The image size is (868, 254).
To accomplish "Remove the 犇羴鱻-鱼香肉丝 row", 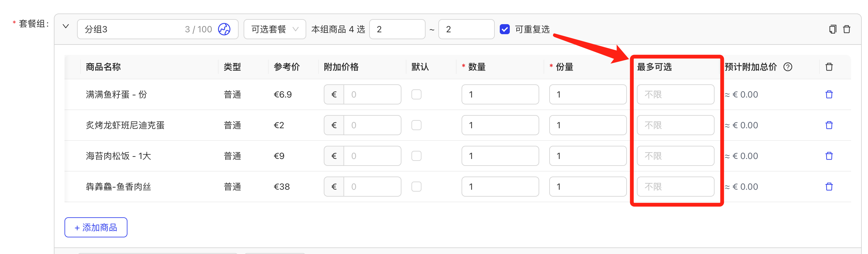I will click(x=829, y=187).
